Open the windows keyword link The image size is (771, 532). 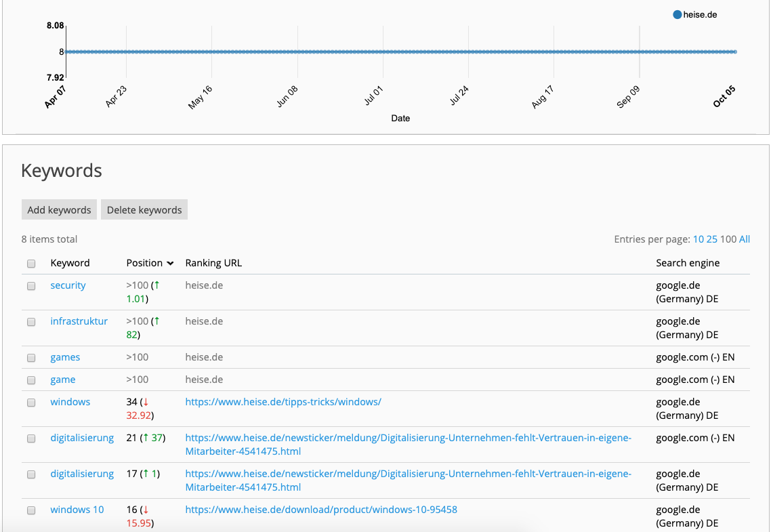pyautogui.click(x=70, y=402)
